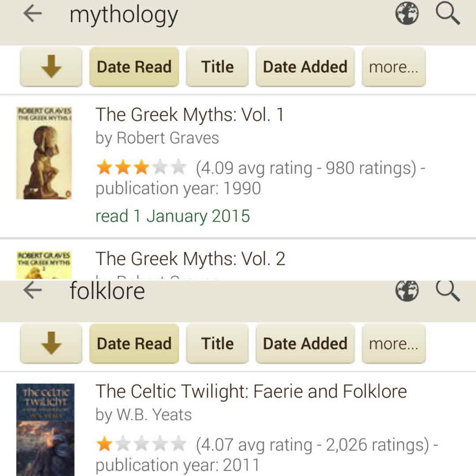The width and height of the screenshot is (476, 476).
Task: Open The Greek Myths Vol. 1 cover
Action: coord(44,152)
